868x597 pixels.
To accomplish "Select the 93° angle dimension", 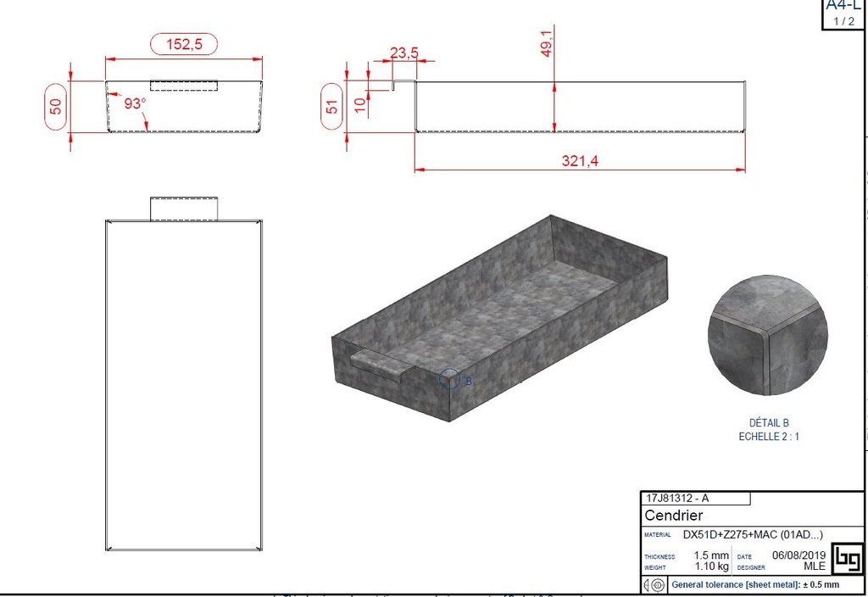I will point(135,103).
